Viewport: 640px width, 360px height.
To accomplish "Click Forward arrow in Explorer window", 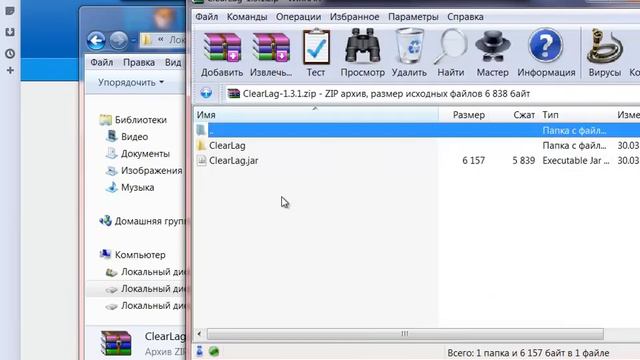I will [118, 41].
